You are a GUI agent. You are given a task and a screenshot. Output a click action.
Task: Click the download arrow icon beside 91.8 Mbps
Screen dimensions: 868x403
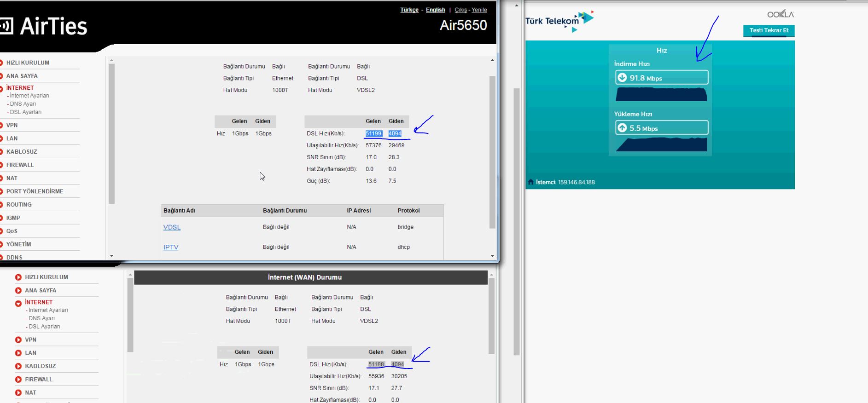point(622,78)
